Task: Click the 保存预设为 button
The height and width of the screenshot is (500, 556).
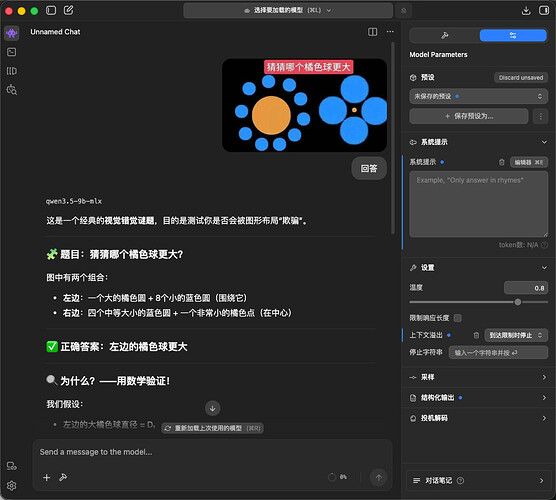Action: [x=469, y=116]
